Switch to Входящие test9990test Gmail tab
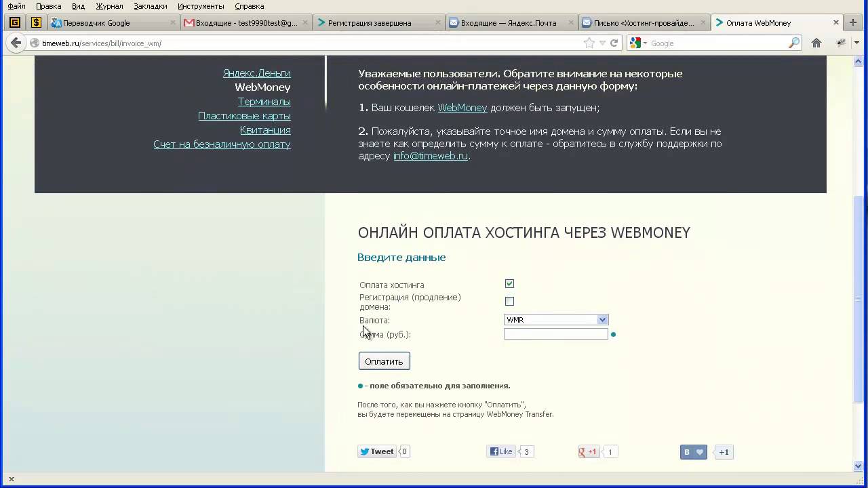The height and width of the screenshot is (488, 868). coord(247,22)
